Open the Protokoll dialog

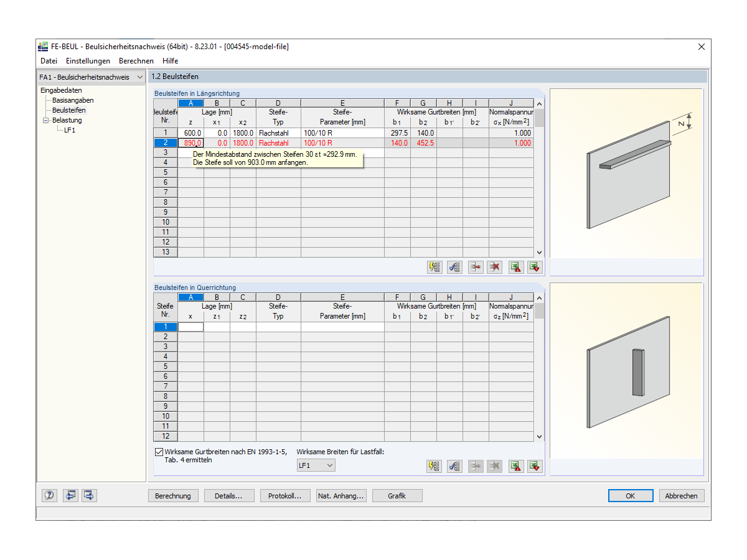285,495
